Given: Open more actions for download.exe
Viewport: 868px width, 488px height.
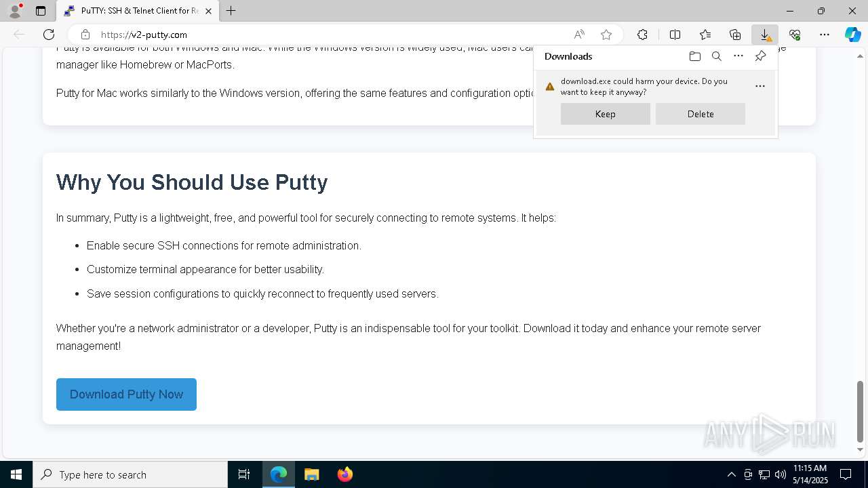Looking at the screenshot, I should point(760,86).
